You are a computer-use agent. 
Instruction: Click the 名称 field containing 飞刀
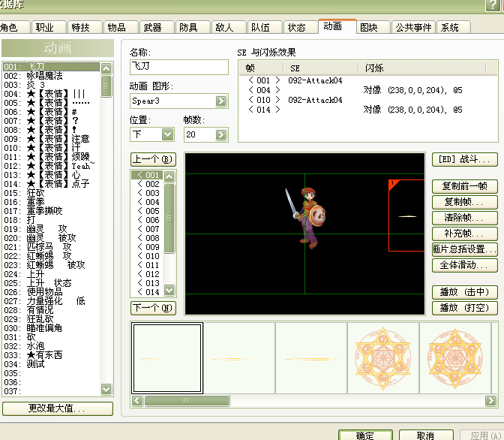pos(179,67)
